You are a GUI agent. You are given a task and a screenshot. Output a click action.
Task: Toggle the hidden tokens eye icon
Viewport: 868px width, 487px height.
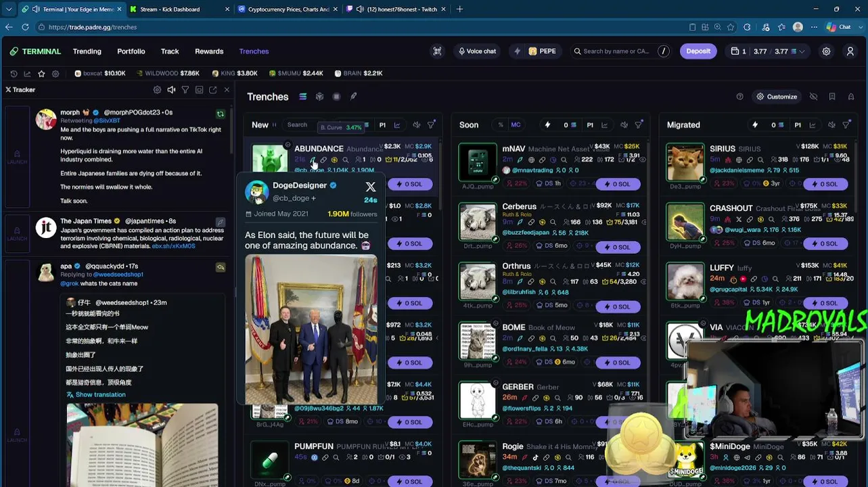pos(813,97)
